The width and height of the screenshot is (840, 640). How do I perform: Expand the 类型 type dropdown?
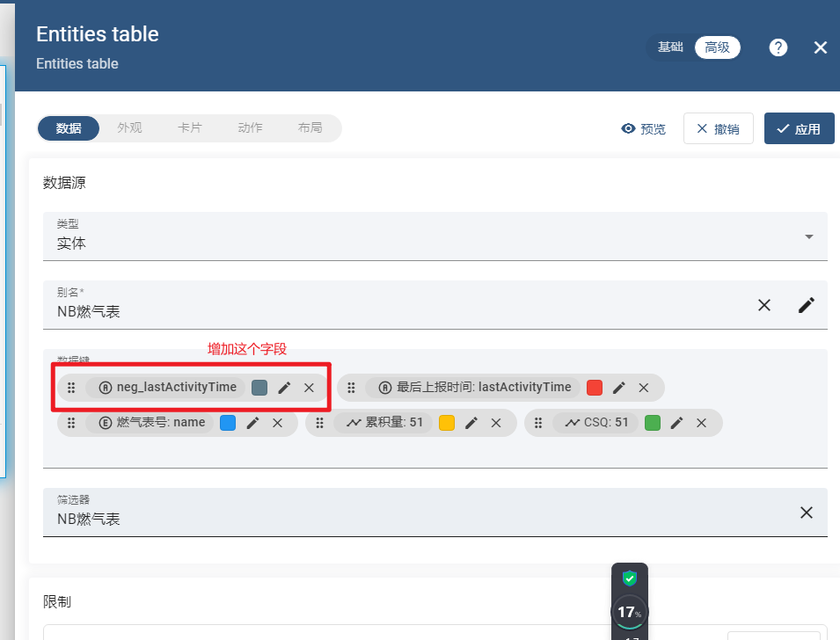coord(809,236)
